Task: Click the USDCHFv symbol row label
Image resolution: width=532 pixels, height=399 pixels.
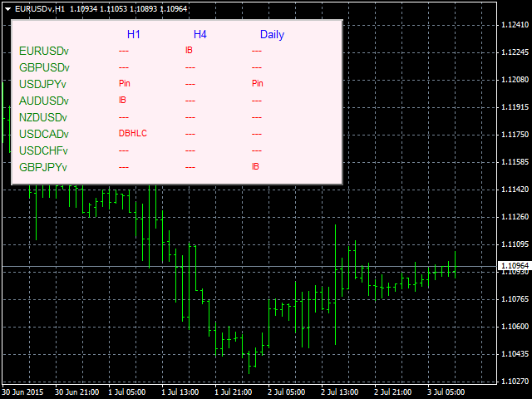Action: click(x=43, y=150)
